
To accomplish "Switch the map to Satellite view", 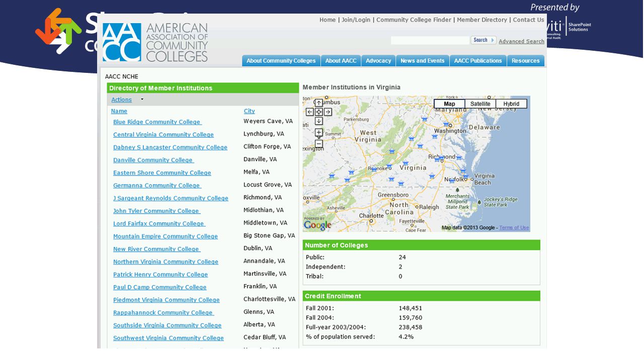I will [x=480, y=104].
